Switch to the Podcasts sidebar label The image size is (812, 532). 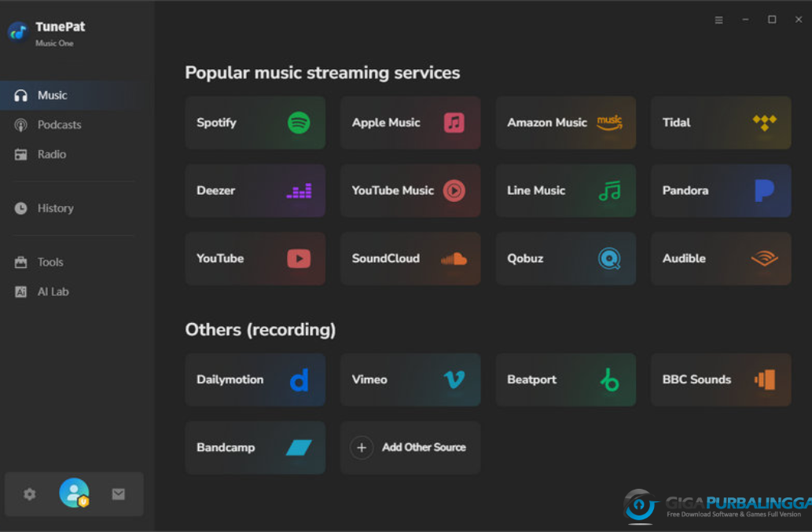(x=60, y=125)
